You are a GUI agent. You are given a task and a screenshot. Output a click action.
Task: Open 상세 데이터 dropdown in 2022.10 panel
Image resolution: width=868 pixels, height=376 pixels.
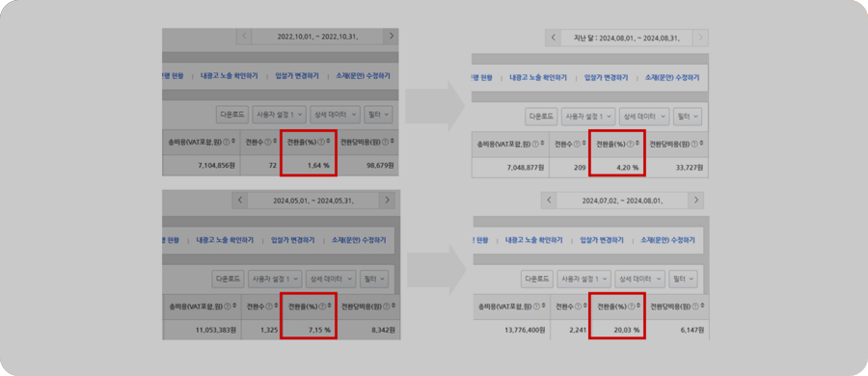335,115
